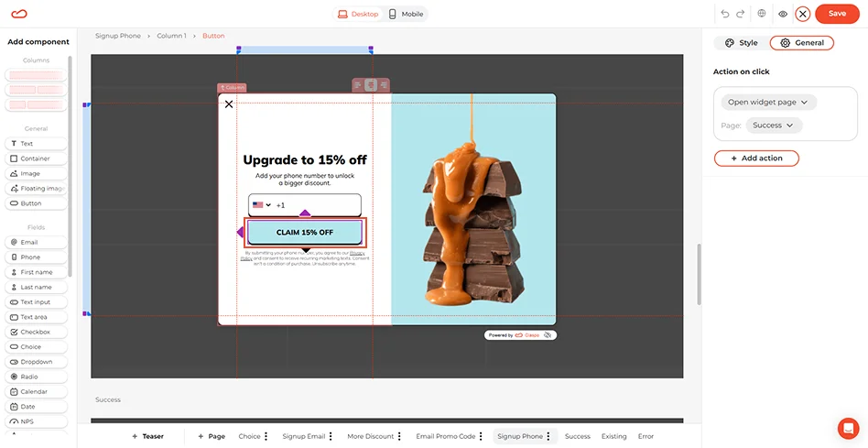The width and height of the screenshot is (868, 448).
Task: Open options menu for Choice page
Action: click(x=266, y=436)
